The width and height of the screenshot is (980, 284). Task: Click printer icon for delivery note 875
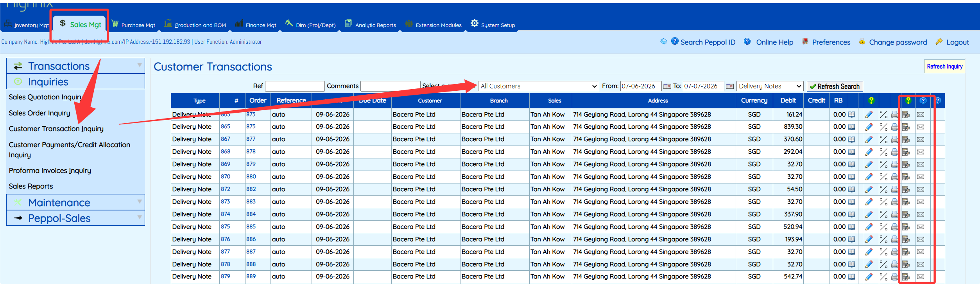[x=894, y=227]
